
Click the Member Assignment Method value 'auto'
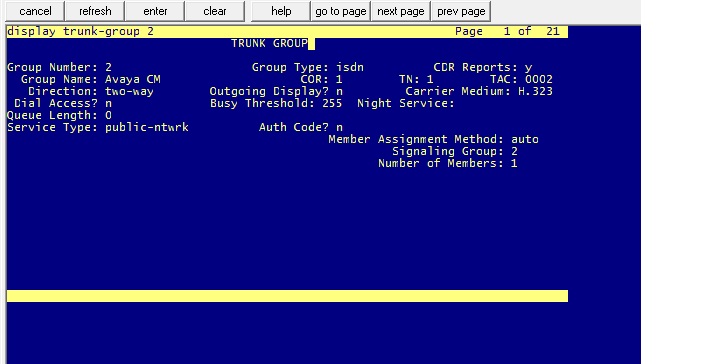click(525, 139)
